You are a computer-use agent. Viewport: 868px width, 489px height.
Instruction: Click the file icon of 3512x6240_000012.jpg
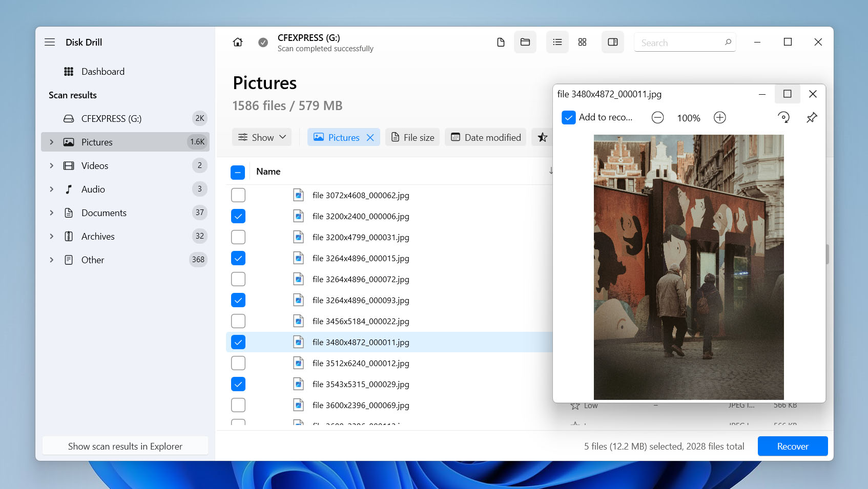click(298, 363)
